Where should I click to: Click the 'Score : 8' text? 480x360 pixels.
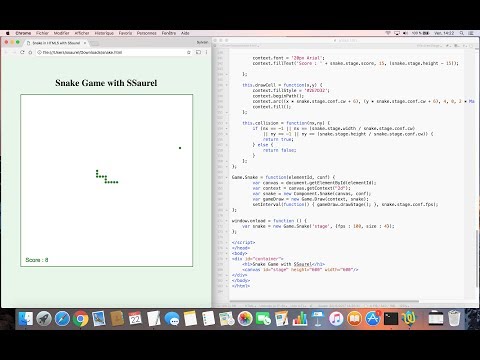click(x=37, y=260)
